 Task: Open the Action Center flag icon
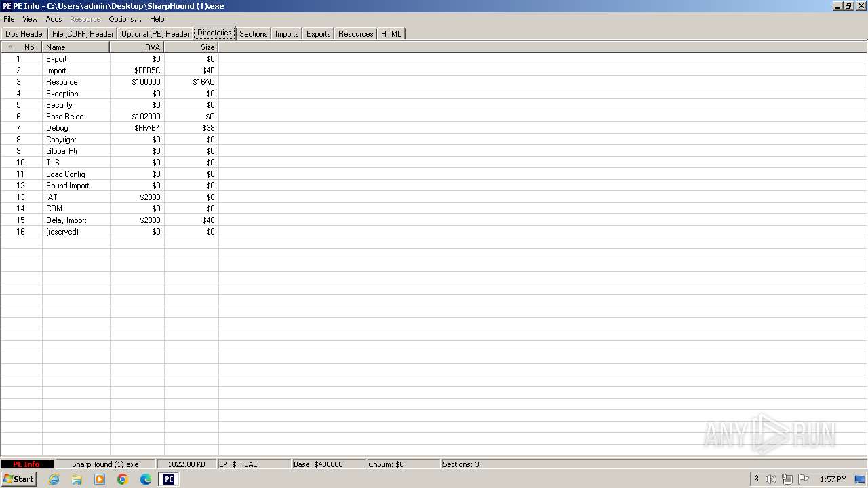(804, 479)
